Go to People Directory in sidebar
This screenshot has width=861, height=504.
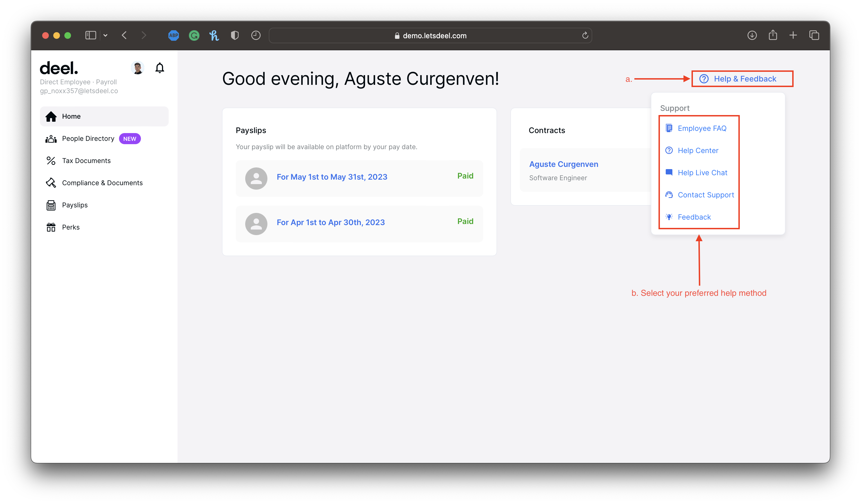coord(88,139)
